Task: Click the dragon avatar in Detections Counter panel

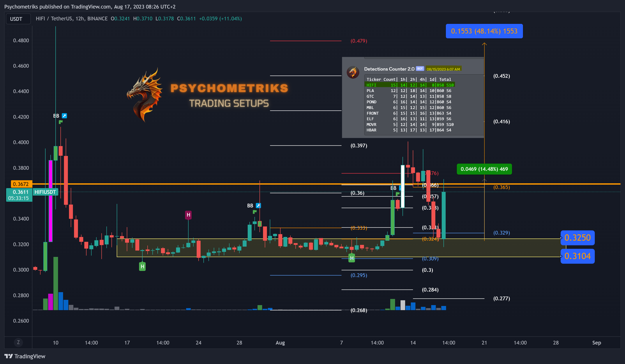Action: tap(353, 72)
